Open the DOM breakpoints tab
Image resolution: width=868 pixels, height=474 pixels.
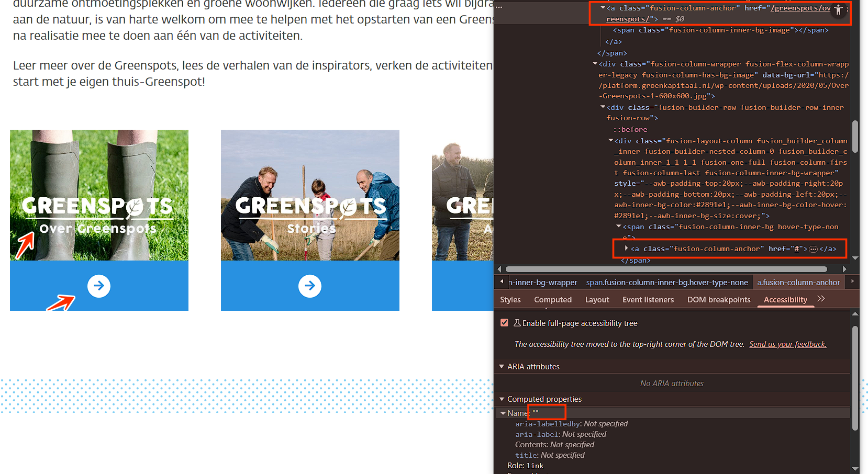coord(718,300)
